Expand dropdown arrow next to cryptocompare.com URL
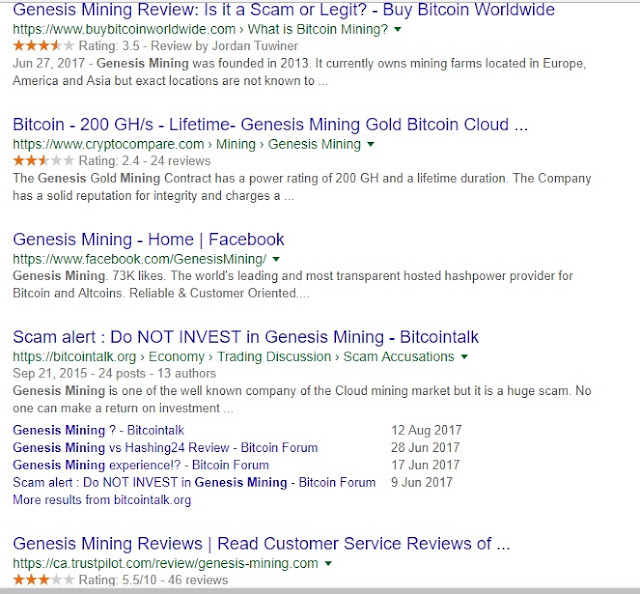Image resolution: width=640 pixels, height=594 pixels. click(x=371, y=144)
